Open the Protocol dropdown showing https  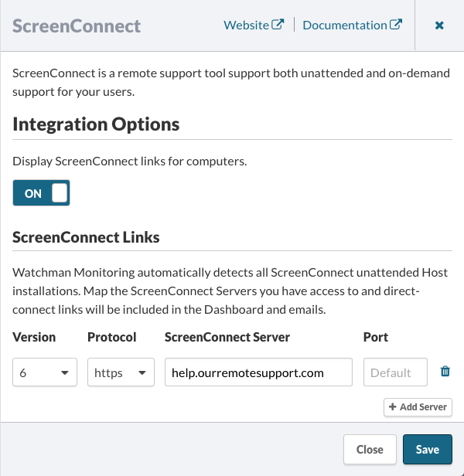[121, 372]
